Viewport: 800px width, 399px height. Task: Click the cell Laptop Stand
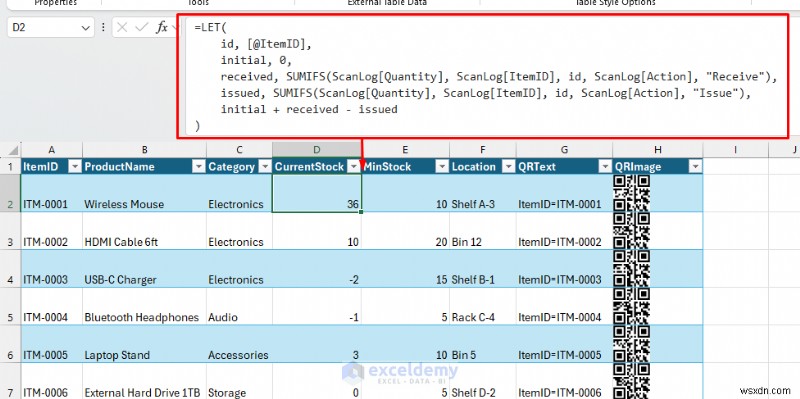pos(144,344)
